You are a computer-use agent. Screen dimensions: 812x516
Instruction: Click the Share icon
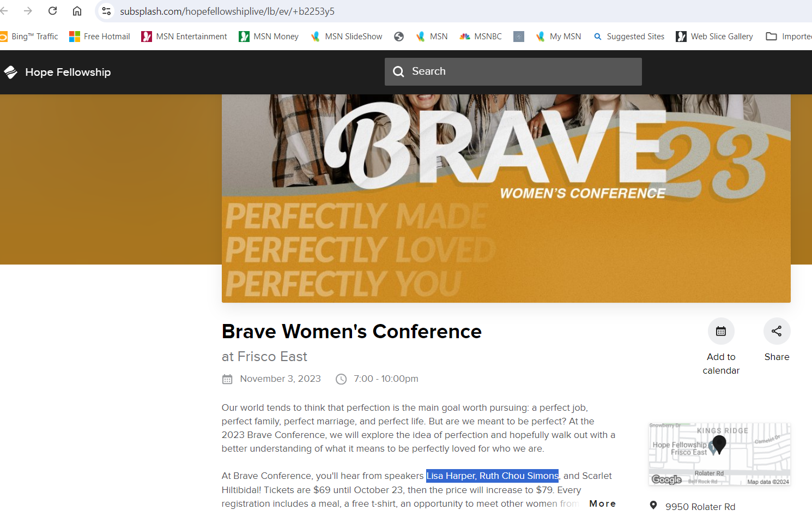tap(777, 331)
